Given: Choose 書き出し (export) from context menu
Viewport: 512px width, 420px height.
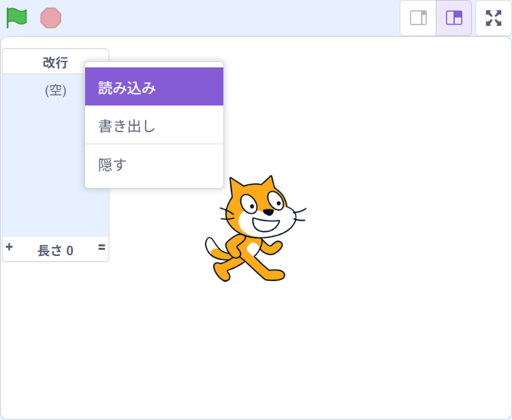Looking at the screenshot, I should coord(154,125).
